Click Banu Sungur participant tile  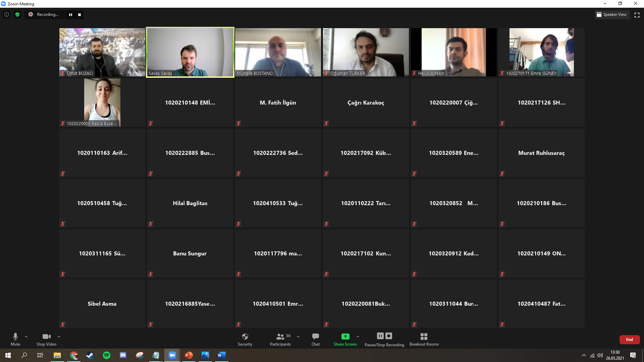click(x=190, y=253)
